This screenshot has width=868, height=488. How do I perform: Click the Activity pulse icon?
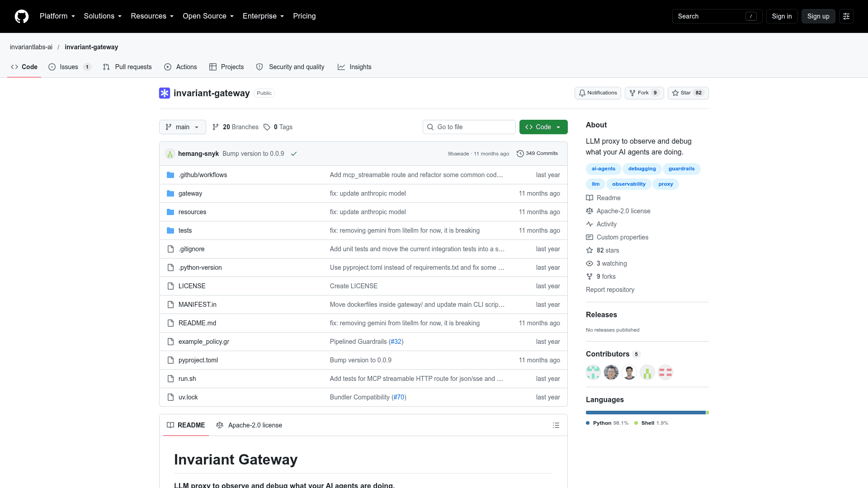click(590, 224)
